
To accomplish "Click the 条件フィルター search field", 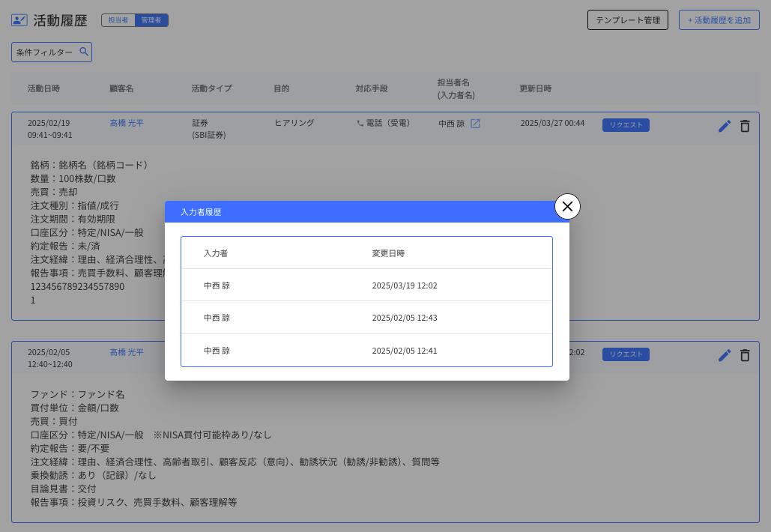I will pos(52,52).
